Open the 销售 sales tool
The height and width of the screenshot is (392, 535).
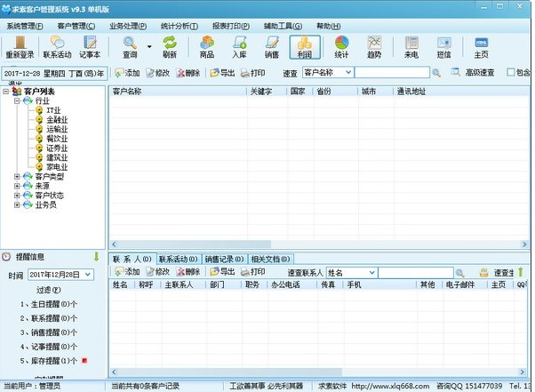(x=272, y=47)
